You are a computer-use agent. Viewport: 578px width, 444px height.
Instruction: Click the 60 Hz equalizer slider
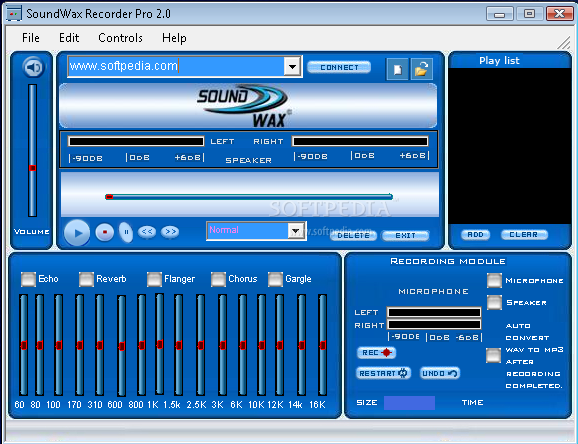pos(24,345)
